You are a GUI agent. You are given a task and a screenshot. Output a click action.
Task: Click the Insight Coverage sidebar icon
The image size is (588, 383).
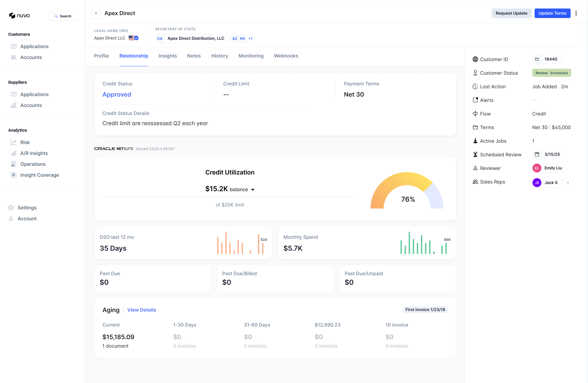tap(14, 175)
